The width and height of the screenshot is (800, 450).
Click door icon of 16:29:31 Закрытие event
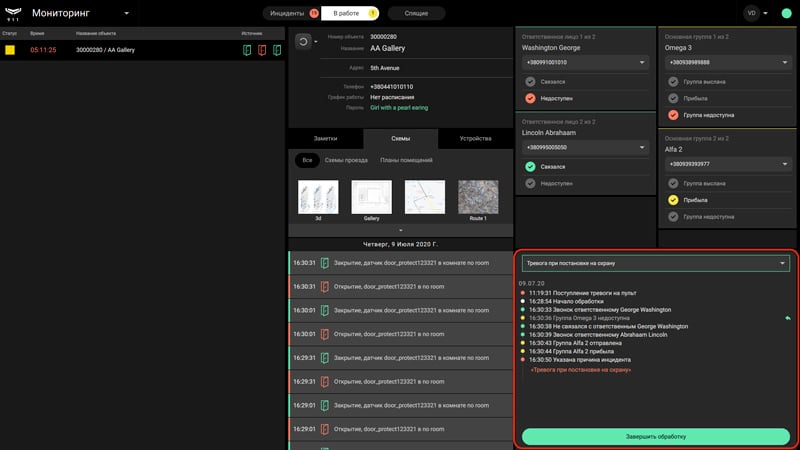click(x=324, y=358)
